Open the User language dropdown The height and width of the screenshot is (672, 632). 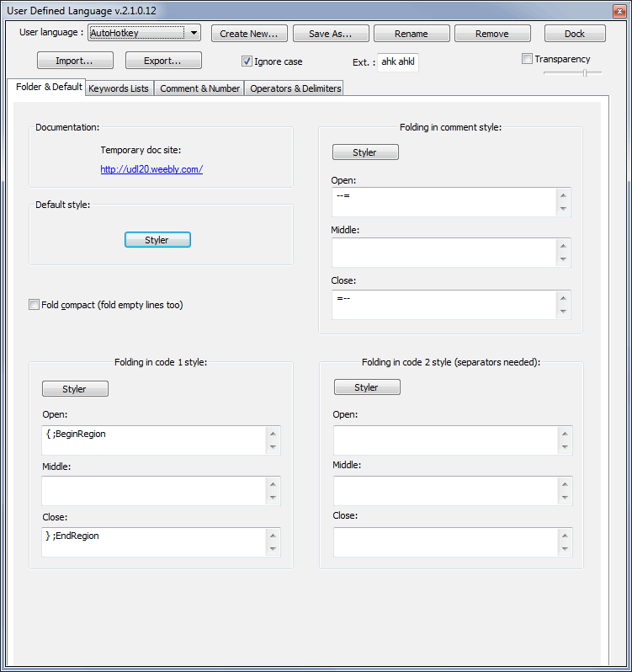coord(144,33)
